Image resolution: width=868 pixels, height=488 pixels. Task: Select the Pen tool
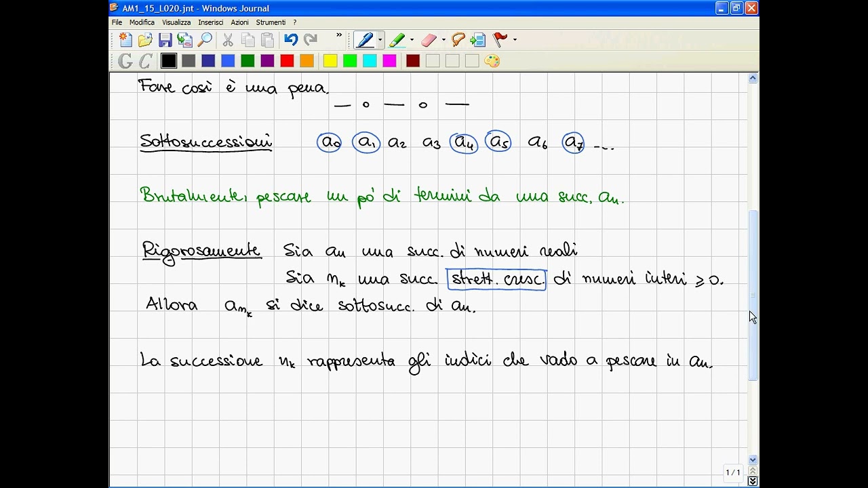pos(365,40)
